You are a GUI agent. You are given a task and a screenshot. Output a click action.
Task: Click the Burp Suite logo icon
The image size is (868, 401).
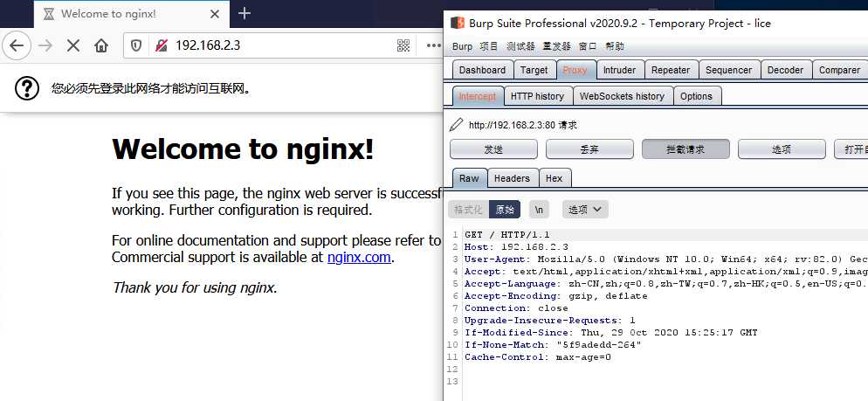pos(458,23)
